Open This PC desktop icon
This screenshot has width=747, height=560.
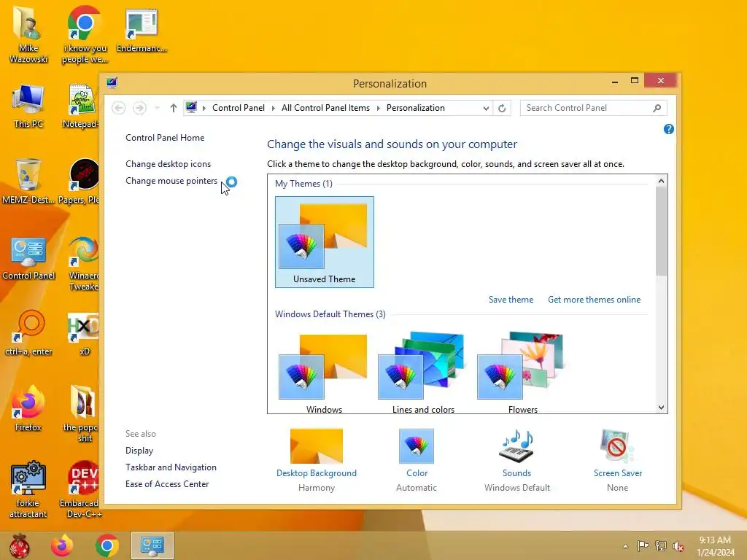(x=28, y=106)
